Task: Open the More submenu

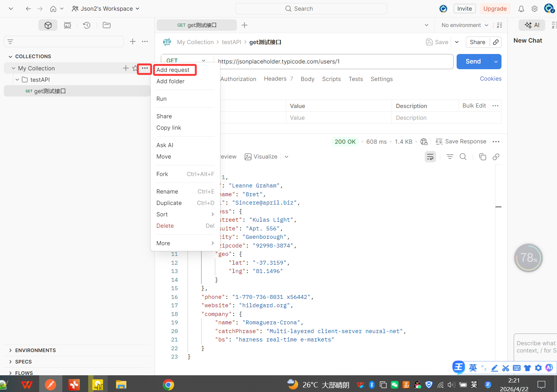Action: click(185, 243)
